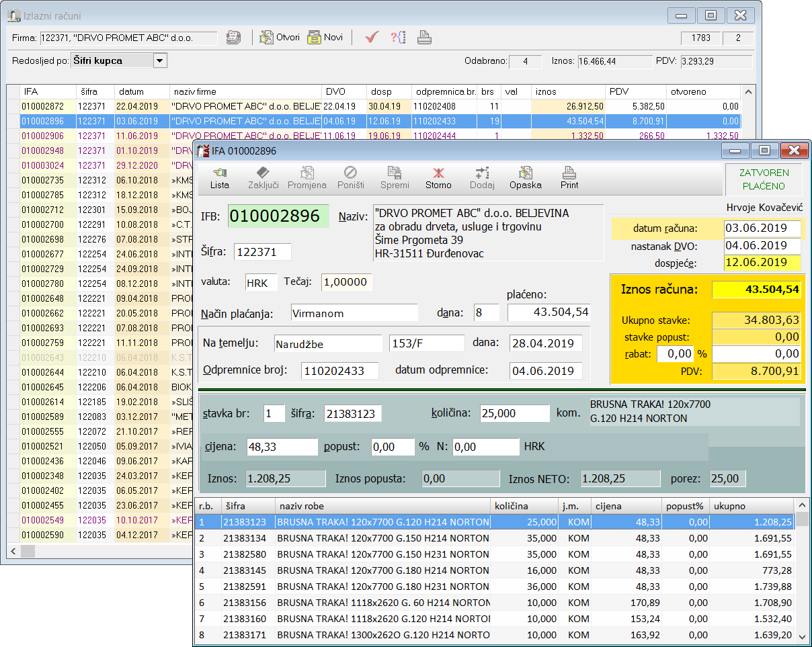Viewport: 812px width, 647px height.
Task: Click the ZATVOREN PLAĆENO status box
Action: (x=764, y=180)
